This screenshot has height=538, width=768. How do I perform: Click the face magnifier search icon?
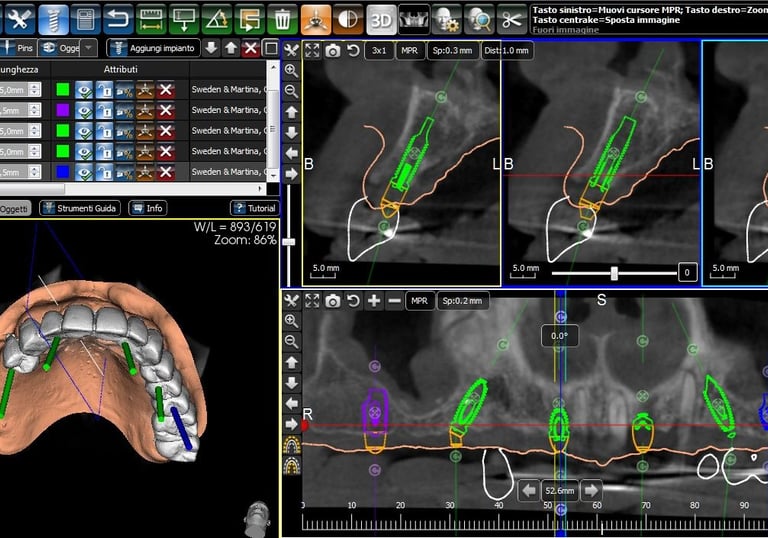pyautogui.click(x=480, y=19)
